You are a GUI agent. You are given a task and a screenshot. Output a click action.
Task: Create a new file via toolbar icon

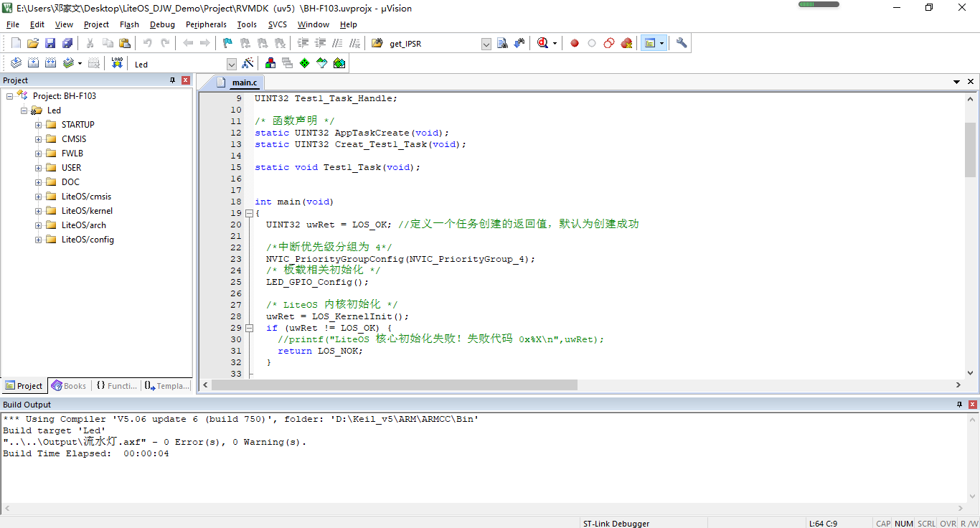click(x=16, y=43)
